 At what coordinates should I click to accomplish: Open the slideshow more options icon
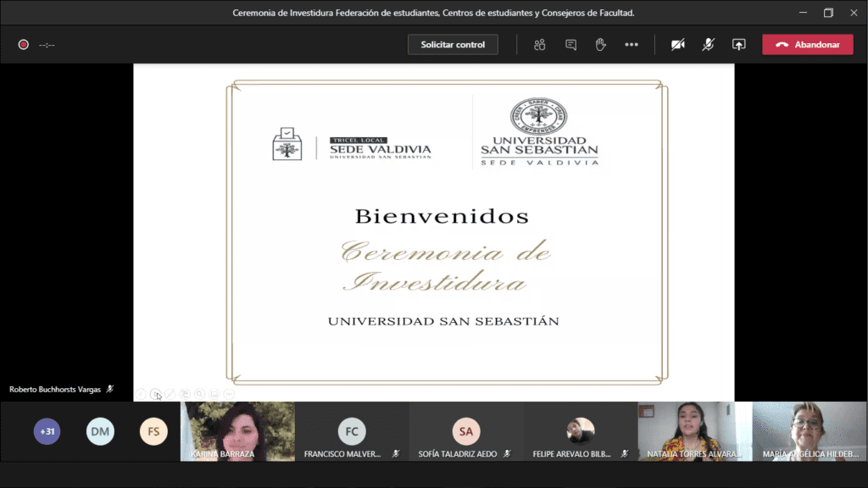(x=229, y=394)
